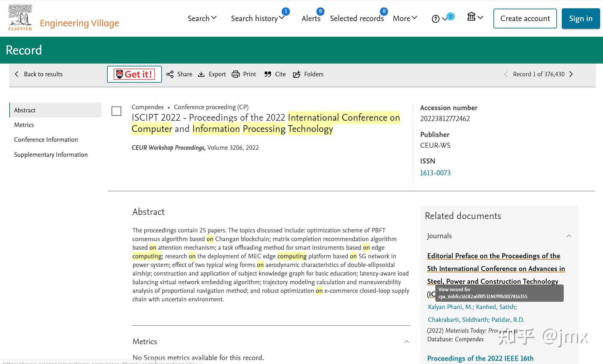The height and width of the screenshot is (364, 603).
Task: Share the record
Action: pyautogui.click(x=179, y=74)
